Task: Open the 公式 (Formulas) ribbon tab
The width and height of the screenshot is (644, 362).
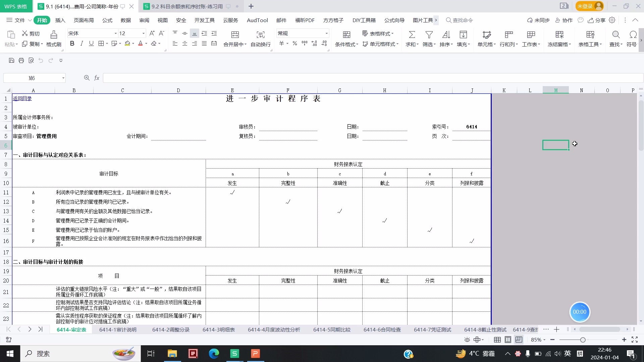Action: click(107, 20)
